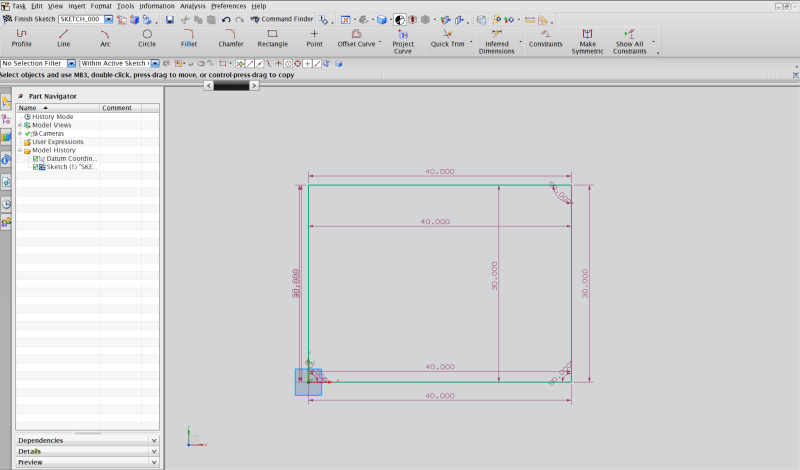Screen dimensions: 800x470
Task: Open the Within Active Sketch scope dropdown
Action: 155,63
